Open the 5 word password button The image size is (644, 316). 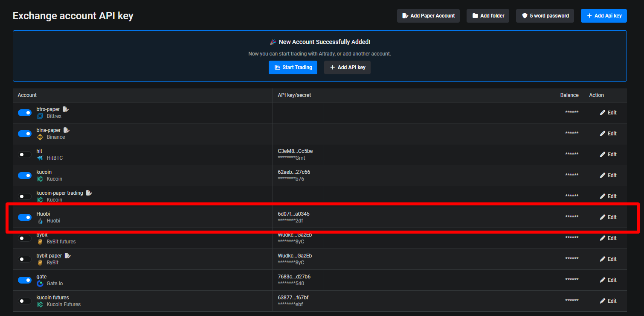coord(545,16)
